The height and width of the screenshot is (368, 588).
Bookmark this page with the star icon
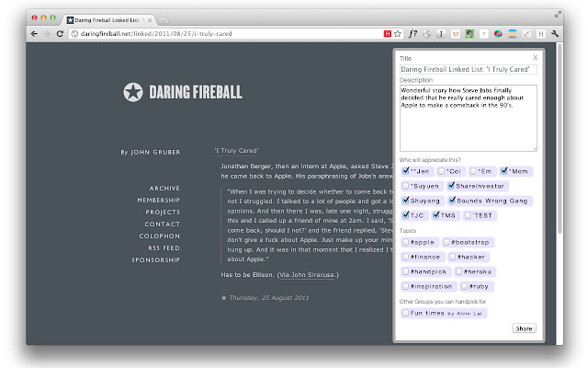(x=398, y=34)
